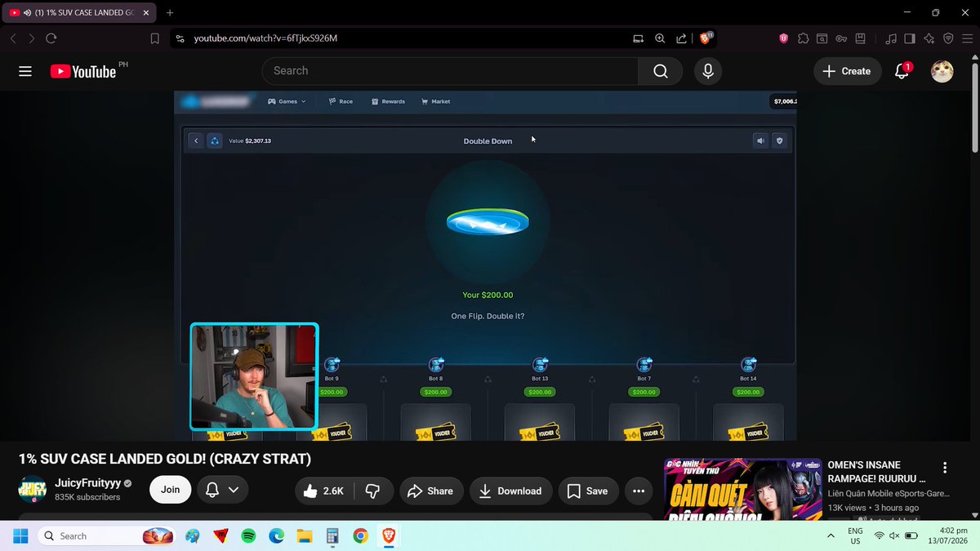Go forward in browser history
Image resolution: width=980 pixels, height=551 pixels.
[x=32, y=38]
